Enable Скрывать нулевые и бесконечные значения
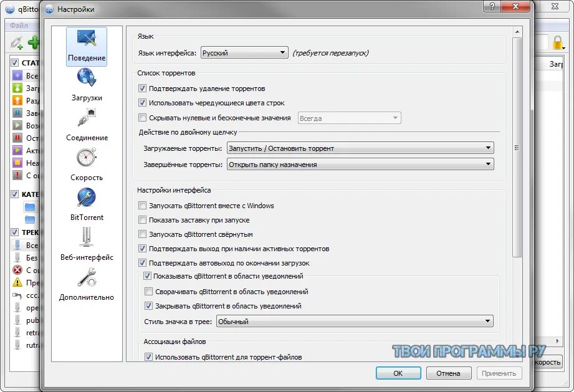The image size is (574, 392). point(142,118)
